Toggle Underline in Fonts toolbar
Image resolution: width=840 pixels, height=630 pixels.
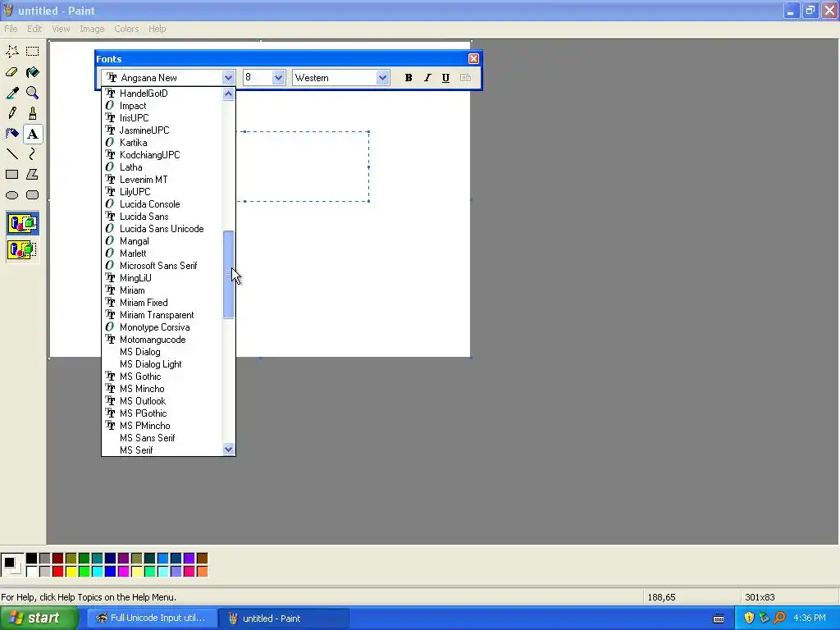(x=445, y=78)
